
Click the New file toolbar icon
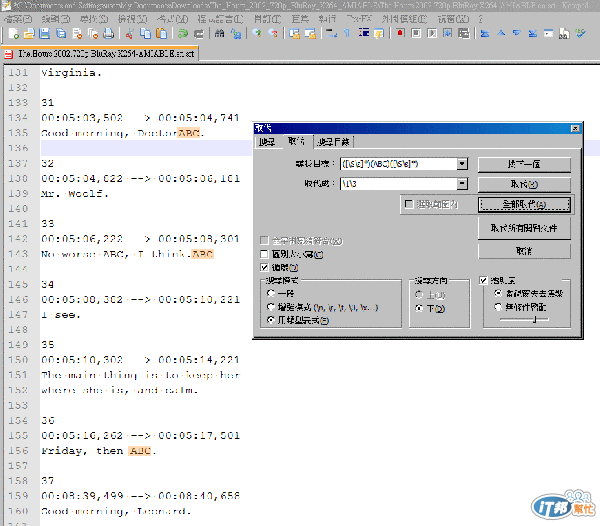click(14, 34)
